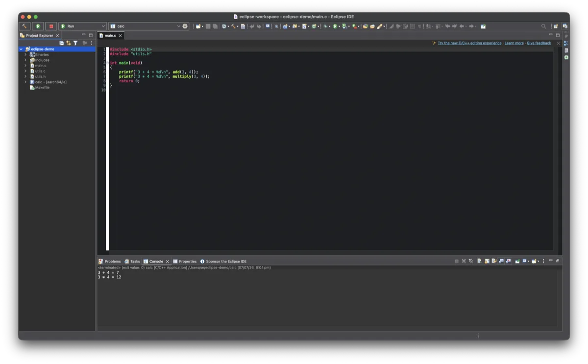Open Console view menu three dots
Screen dimensions: 588x364
[543, 261]
